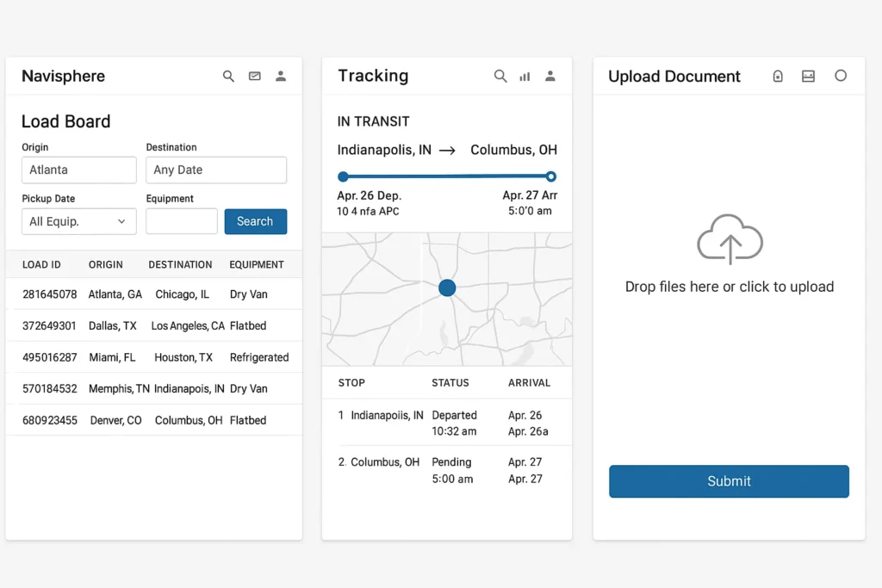Image resolution: width=882 pixels, height=588 pixels.
Task: Click the Submit button
Action: click(729, 481)
